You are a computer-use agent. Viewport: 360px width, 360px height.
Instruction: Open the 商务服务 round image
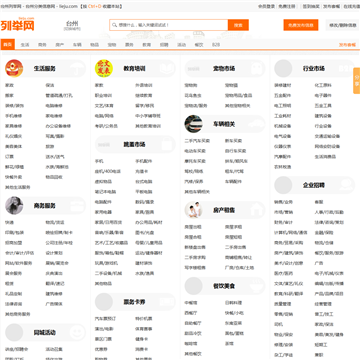tap(14, 206)
